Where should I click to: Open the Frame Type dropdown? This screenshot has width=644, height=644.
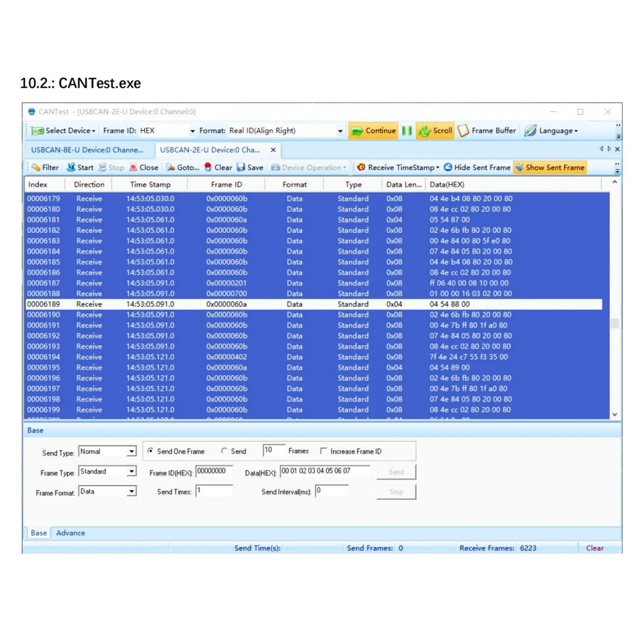tap(132, 471)
